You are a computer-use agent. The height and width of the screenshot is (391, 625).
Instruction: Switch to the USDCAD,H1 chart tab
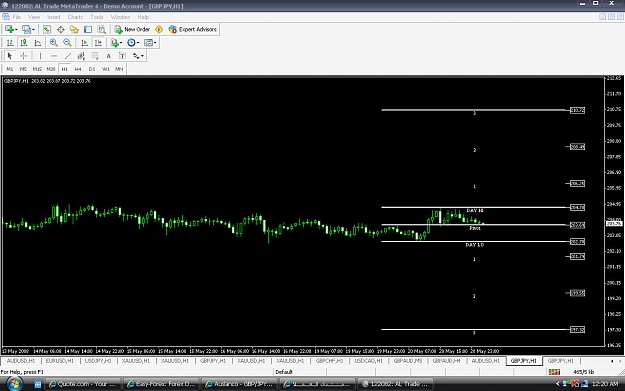(x=368, y=361)
